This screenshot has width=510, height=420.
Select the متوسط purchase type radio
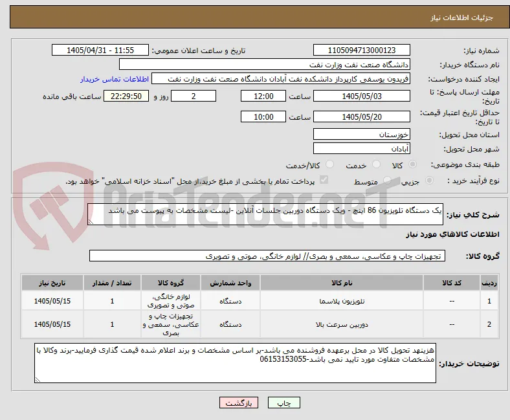click(388, 181)
